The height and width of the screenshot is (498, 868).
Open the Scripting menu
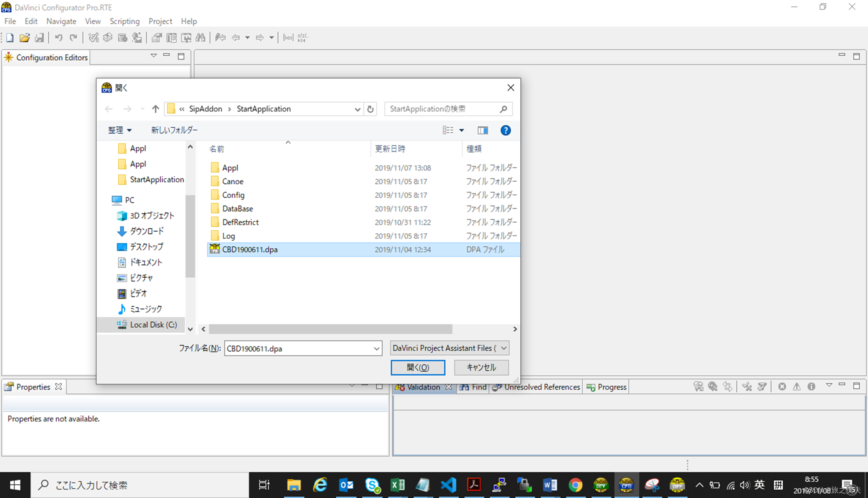(x=124, y=21)
